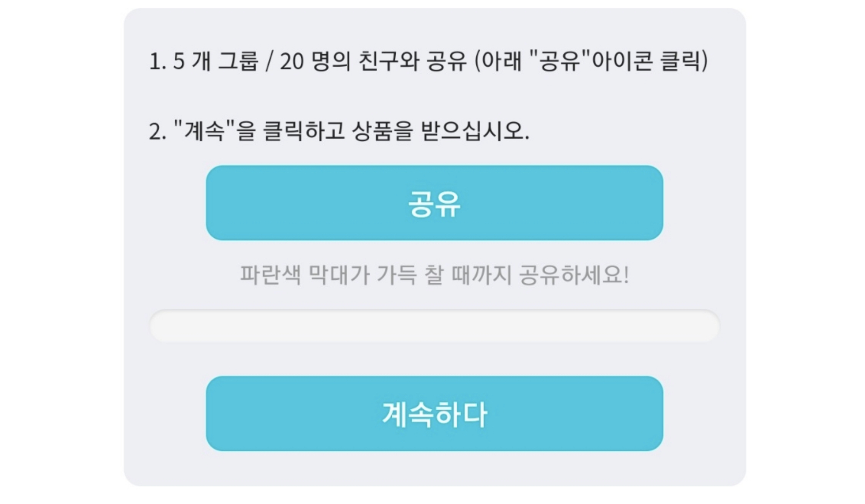Click the "파란색" word in the hint

(x=270, y=275)
